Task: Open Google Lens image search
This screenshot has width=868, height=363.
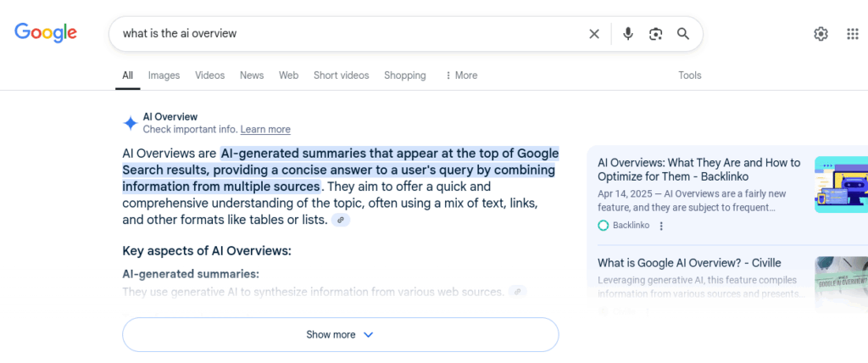Action: 655,34
